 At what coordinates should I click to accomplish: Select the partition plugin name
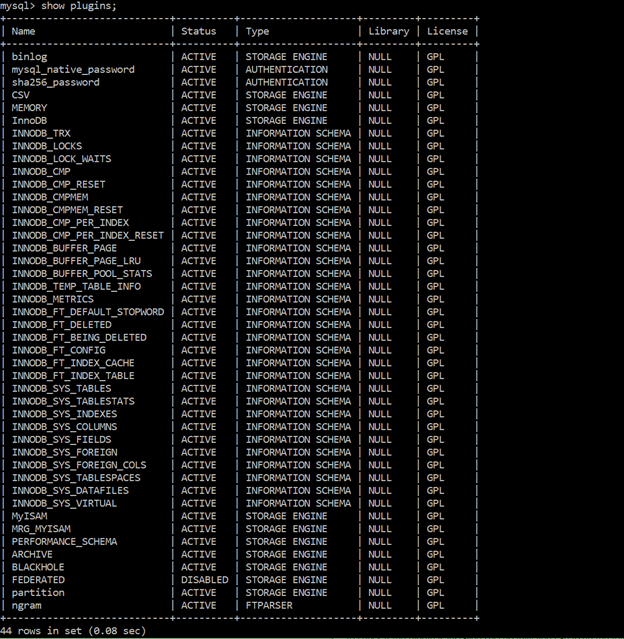point(40,593)
